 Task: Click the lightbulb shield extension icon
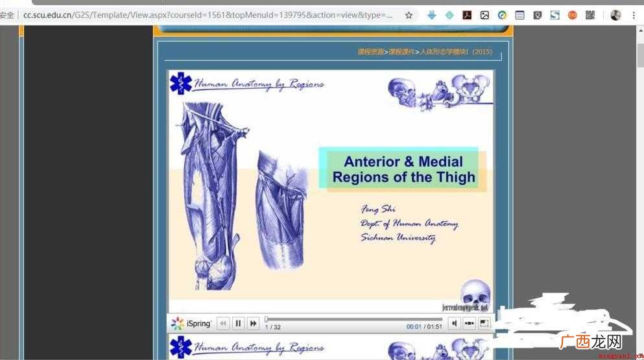tap(537, 15)
